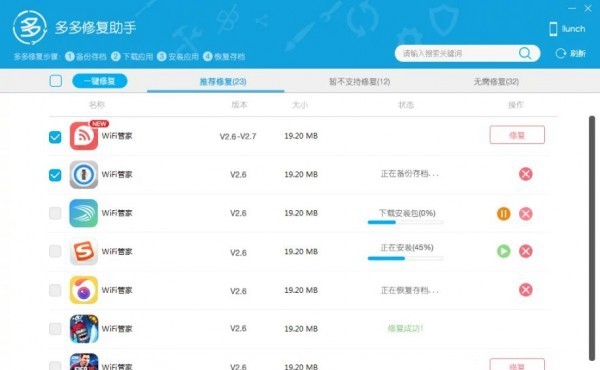The height and width of the screenshot is (370, 600).
Task: Close the 多多修复助手 window
Action: click(x=588, y=8)
